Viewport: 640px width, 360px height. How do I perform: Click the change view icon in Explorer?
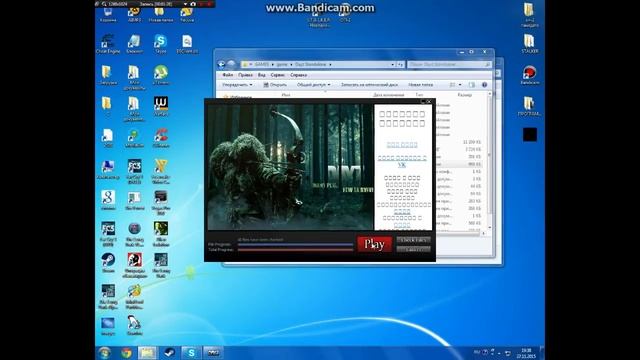pyautogui.click(x=452, y=85)
